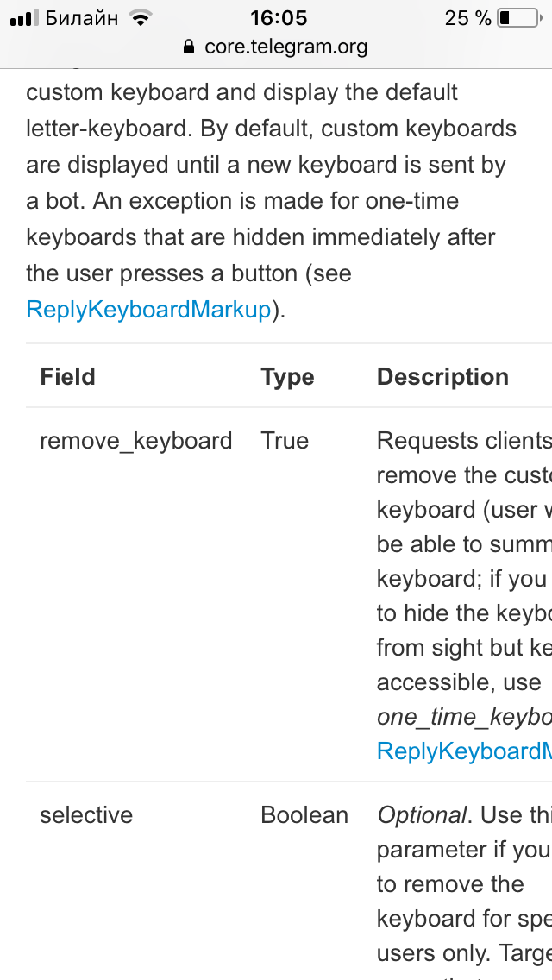The width and height of the screenshot is (552, 980).
Task: Tap the italic word Optional
Action: [422, 815]
